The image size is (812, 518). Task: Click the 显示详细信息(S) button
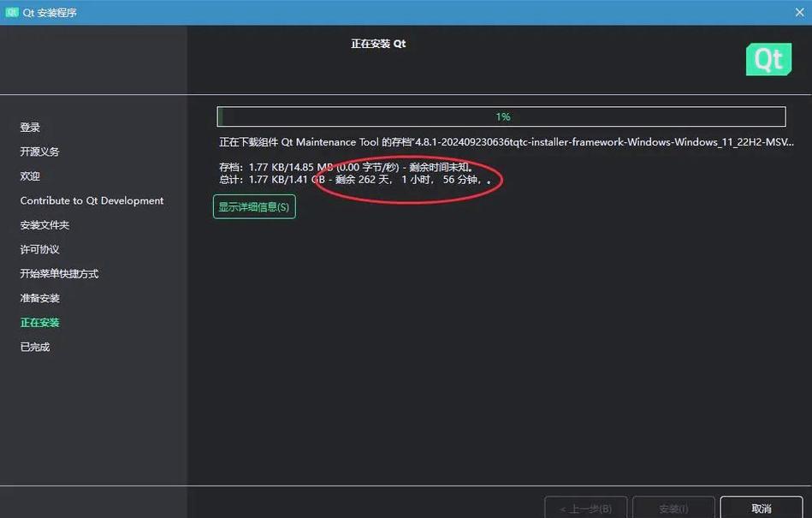pyautogui.click(x=254, y=206)
